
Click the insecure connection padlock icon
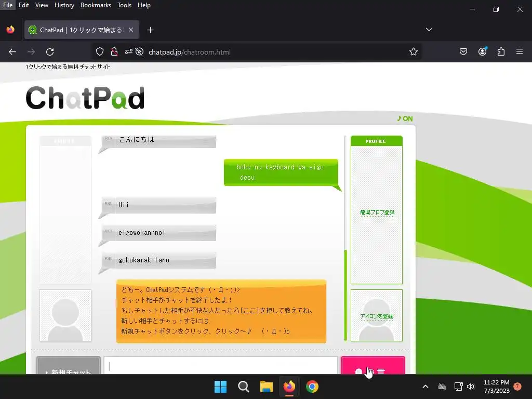coord(114,52)
